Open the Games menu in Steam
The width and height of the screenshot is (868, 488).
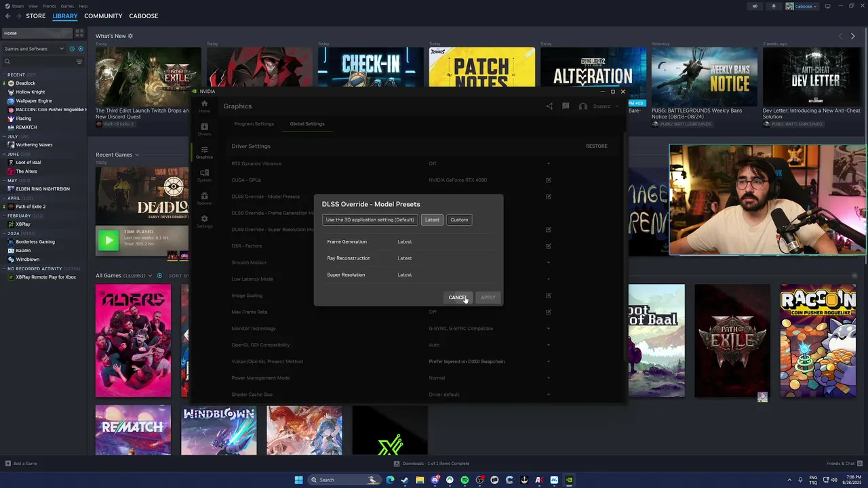(67, 6)
